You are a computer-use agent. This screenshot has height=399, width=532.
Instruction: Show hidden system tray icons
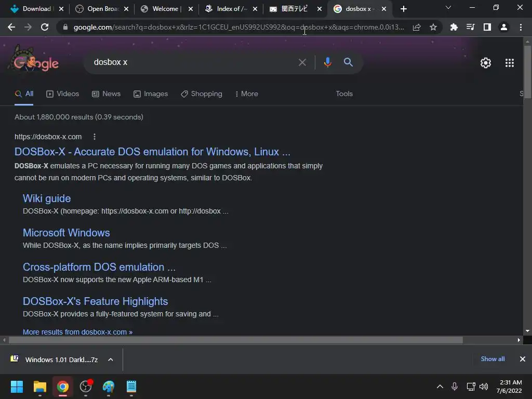click(x=440, y=387)
